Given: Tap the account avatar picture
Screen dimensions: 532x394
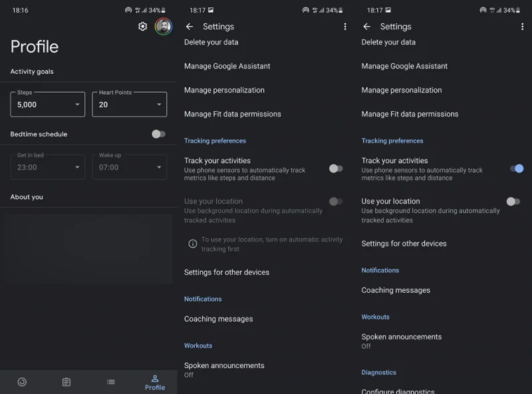Looking at the screenshot, I should click(x=164, y=27).
